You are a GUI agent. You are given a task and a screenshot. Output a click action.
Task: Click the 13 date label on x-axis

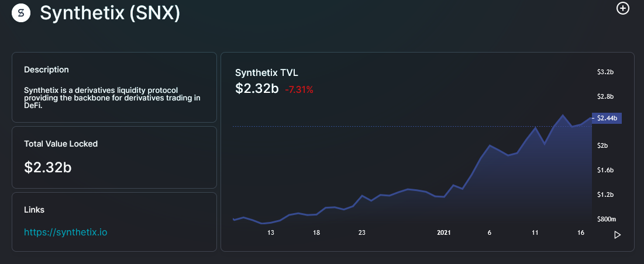(271, 232)
